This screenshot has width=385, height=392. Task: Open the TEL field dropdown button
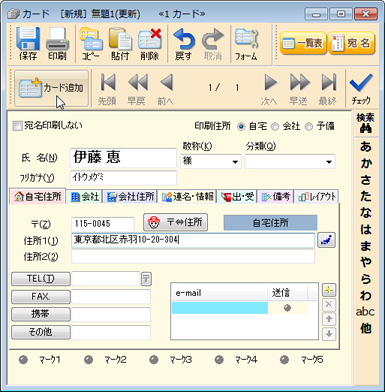[x=146, y=279]
